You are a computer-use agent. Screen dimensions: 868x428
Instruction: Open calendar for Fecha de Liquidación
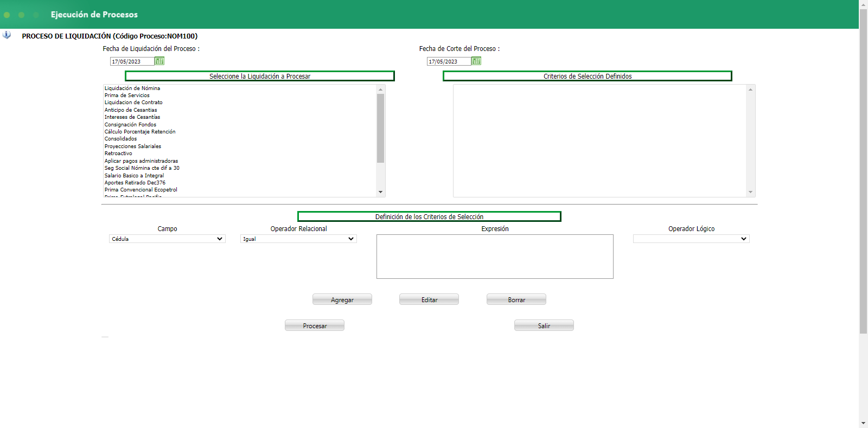(159, 61)
